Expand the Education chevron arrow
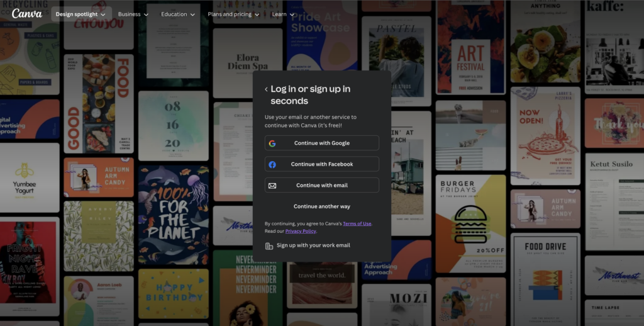 tap(192, 14)
